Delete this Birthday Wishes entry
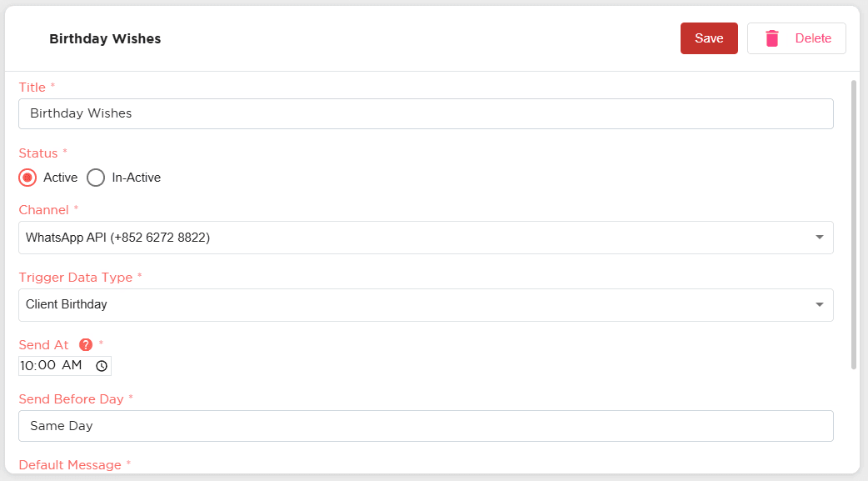This screenshot has width=868, height=481. [x=796, y=38]
